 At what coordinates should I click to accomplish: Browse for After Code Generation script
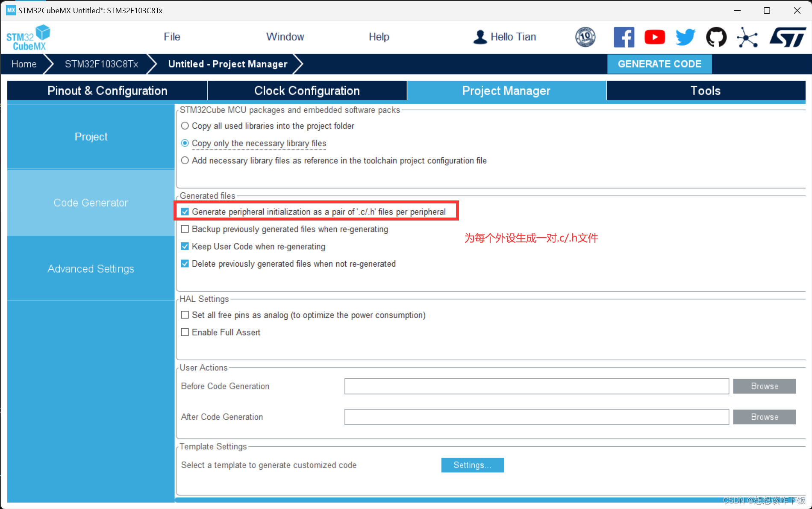pyautogui.click(x=764, y=417)
